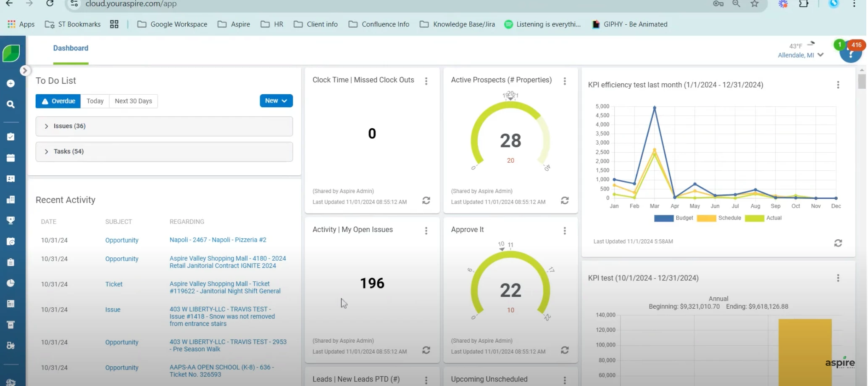Open the Allendale, MI location dropdown
Screen dimensions: 868x386
[x=800, y=55]
